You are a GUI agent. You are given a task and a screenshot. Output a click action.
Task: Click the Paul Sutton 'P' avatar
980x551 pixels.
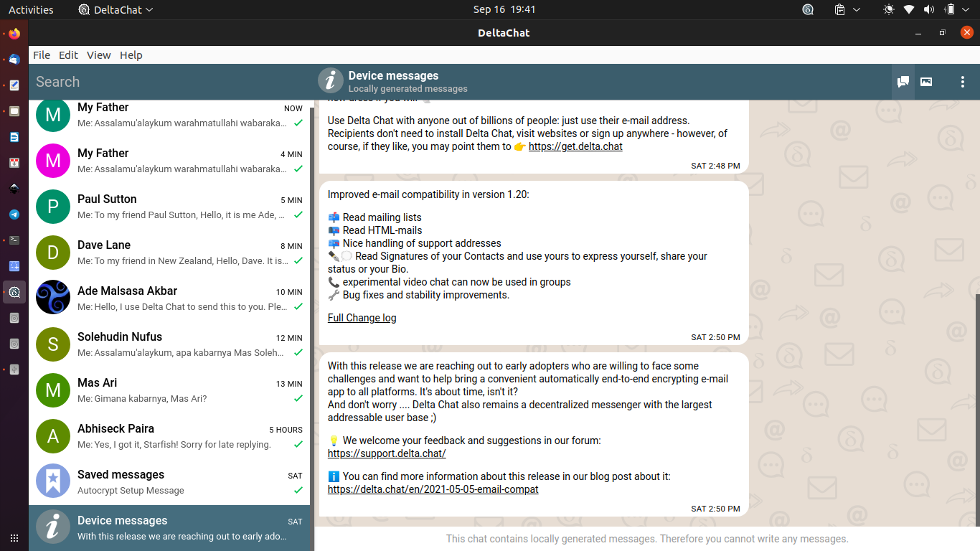[53, 205]
